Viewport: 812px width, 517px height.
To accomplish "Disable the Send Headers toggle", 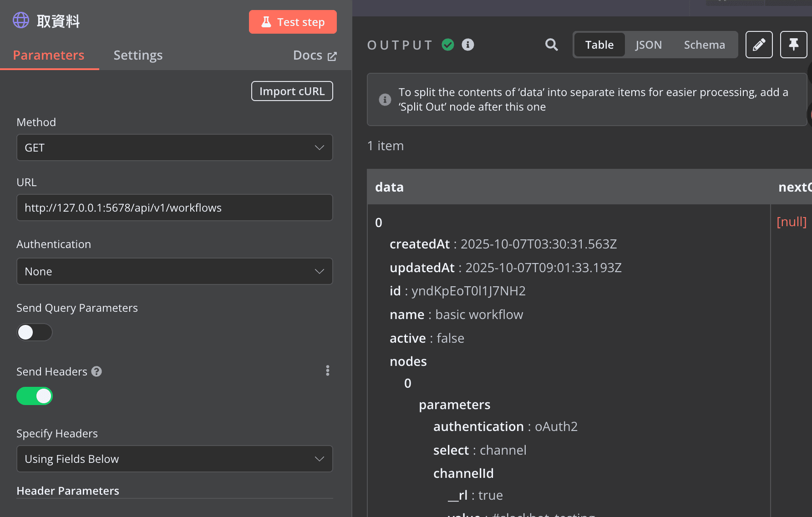I will (x=35, y=396).
